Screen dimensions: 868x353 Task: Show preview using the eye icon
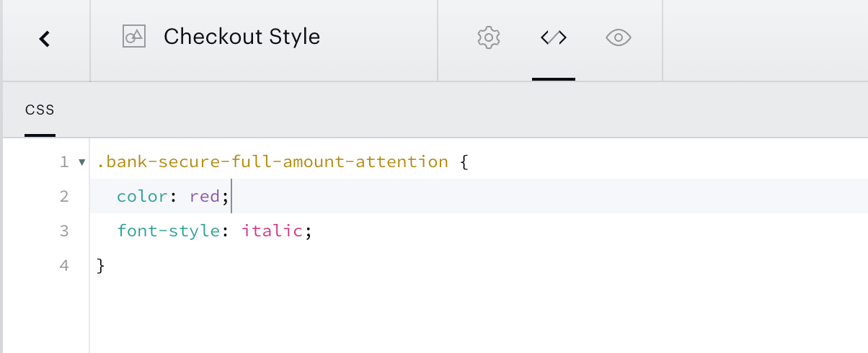pos(619,37)
